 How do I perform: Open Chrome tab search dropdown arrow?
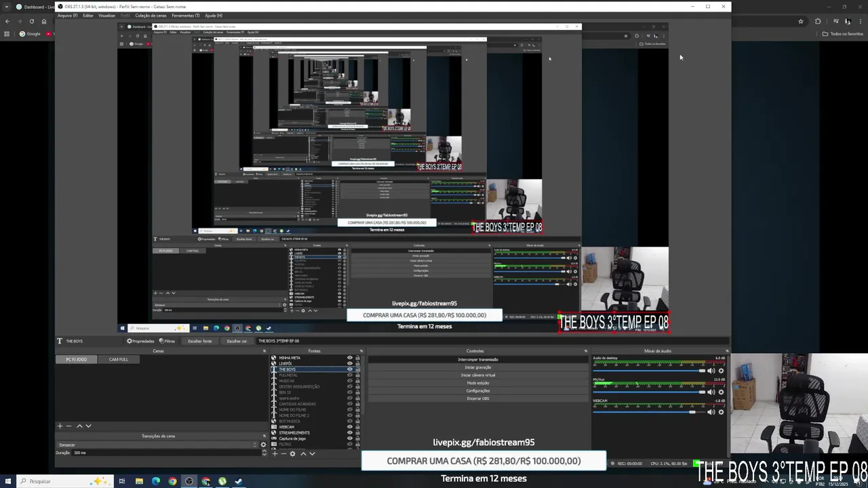point(7,7)
